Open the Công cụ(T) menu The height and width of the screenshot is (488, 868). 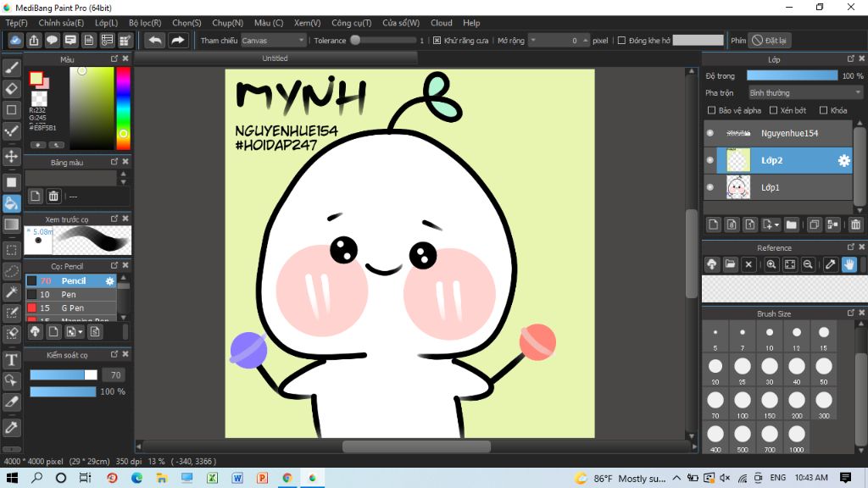(x=352, y=23)
